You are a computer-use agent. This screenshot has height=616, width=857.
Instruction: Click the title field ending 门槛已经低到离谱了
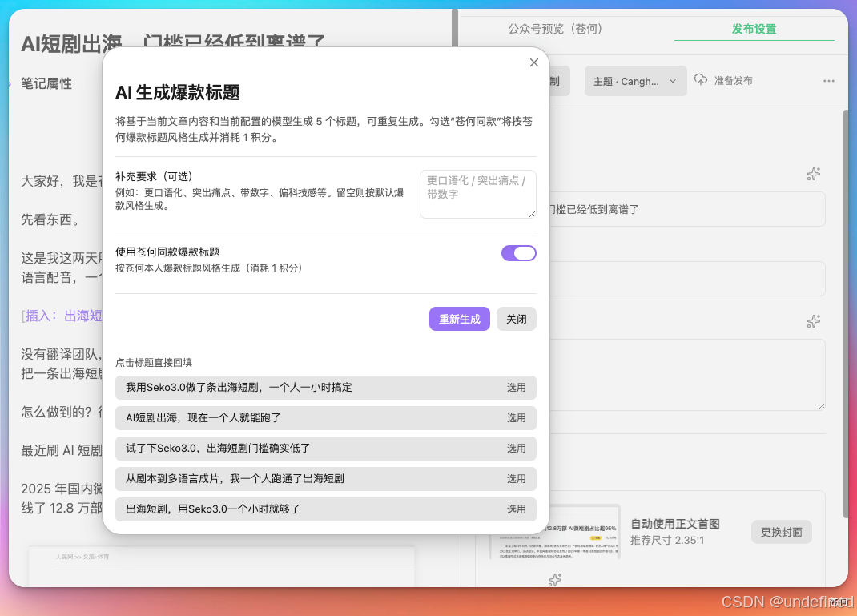click(x=686, y=209)
